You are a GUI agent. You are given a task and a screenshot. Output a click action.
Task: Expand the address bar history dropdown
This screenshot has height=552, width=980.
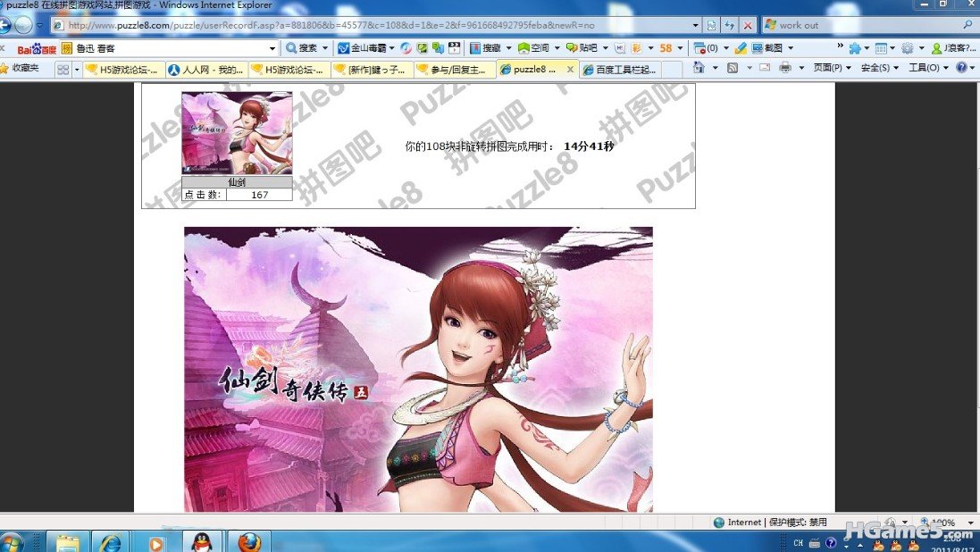[x=695, y=25]
